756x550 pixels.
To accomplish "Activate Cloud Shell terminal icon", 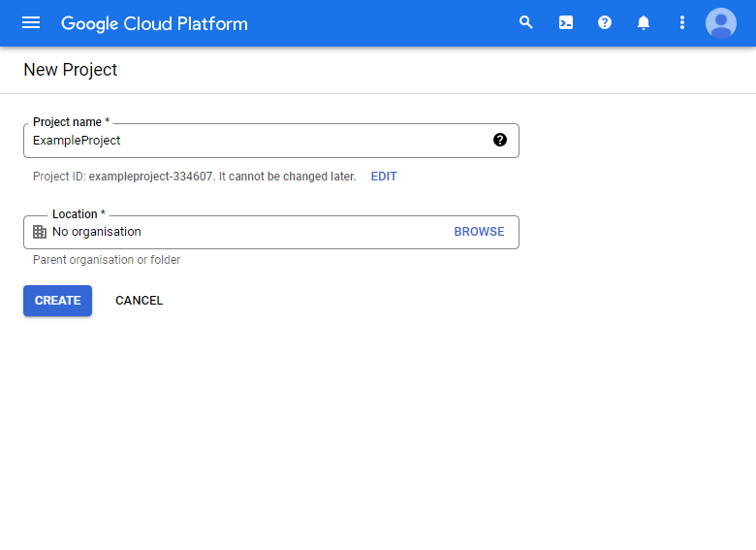I will tap(566, 22).
